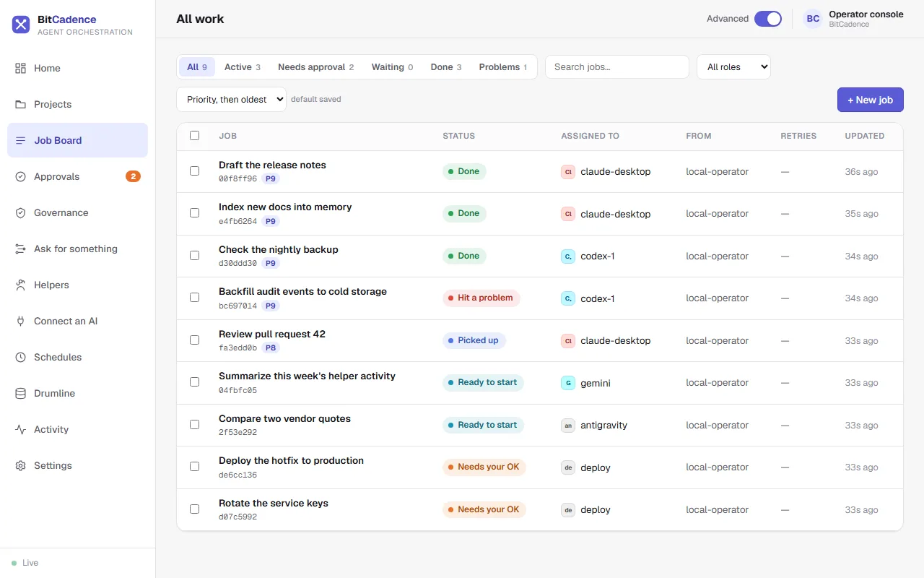The height and width of the screenshot is (578, 924).
Task: Click the Ask for something sliders icon
Action: [x=20, y=249]
